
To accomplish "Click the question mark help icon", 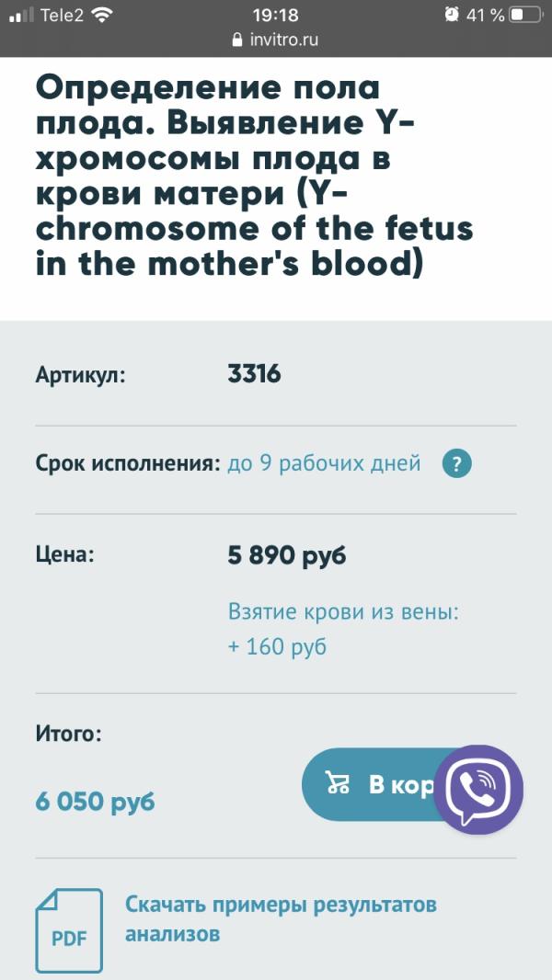I will pyautogui.click(x=456, y=463).
